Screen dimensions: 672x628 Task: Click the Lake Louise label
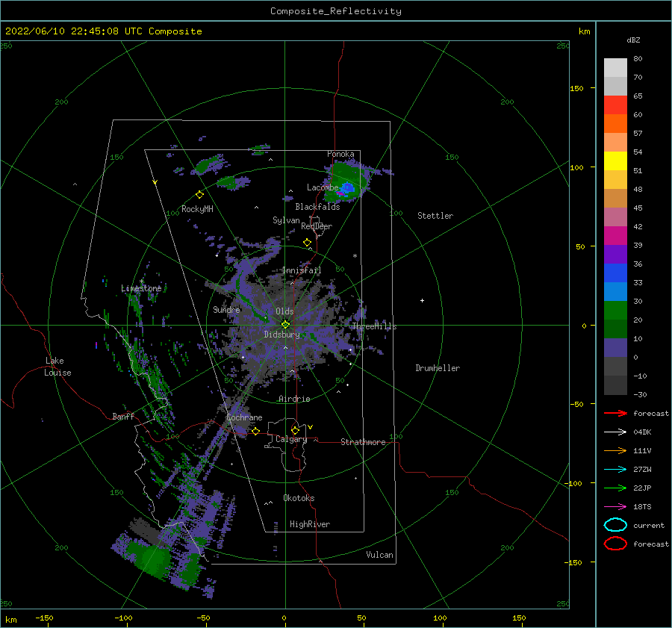(57, 367)
